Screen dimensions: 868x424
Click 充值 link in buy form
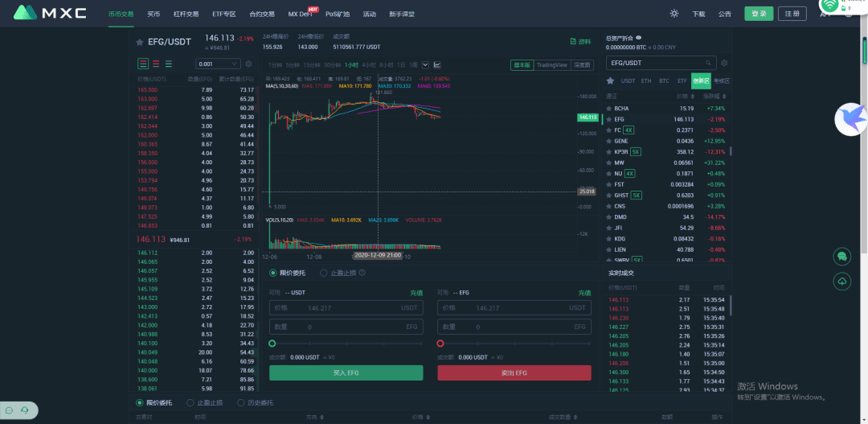(416, 293)
